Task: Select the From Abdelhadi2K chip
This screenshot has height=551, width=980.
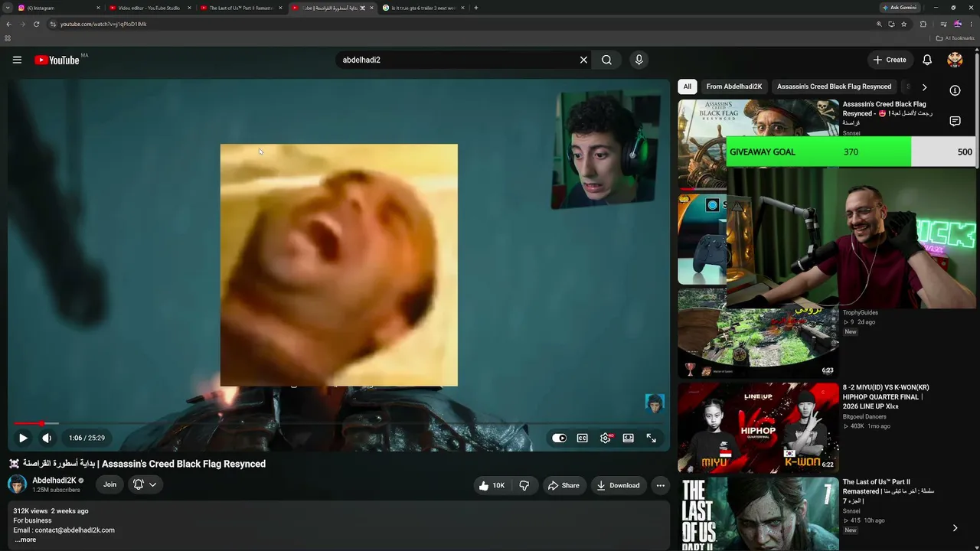Action: click(734, 86)
